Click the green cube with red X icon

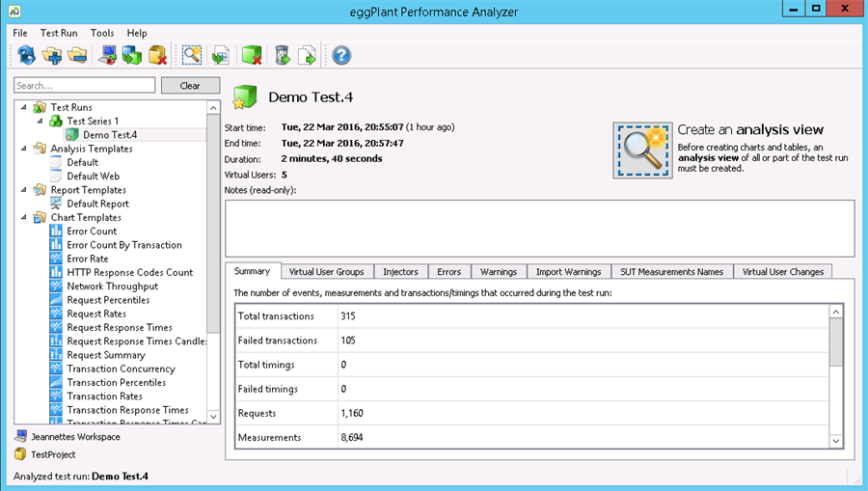coord(252,55)
